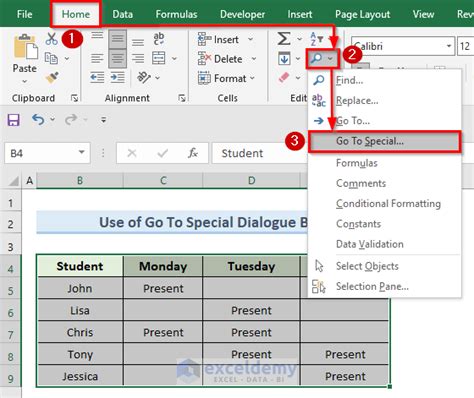The image size is (474, 398).
Task: Open the Clipboard pane launcher
Action: (74, 98)
